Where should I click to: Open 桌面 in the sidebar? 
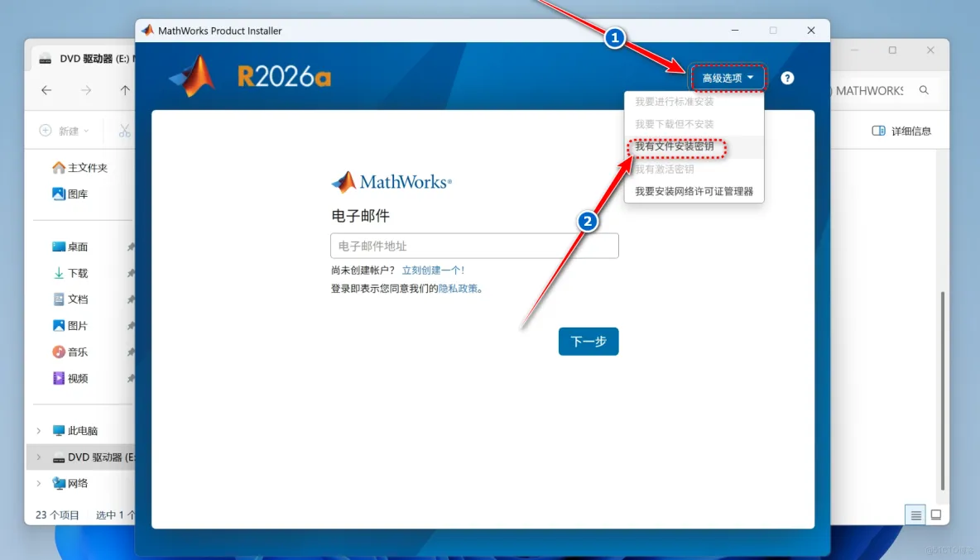point(70,246)
